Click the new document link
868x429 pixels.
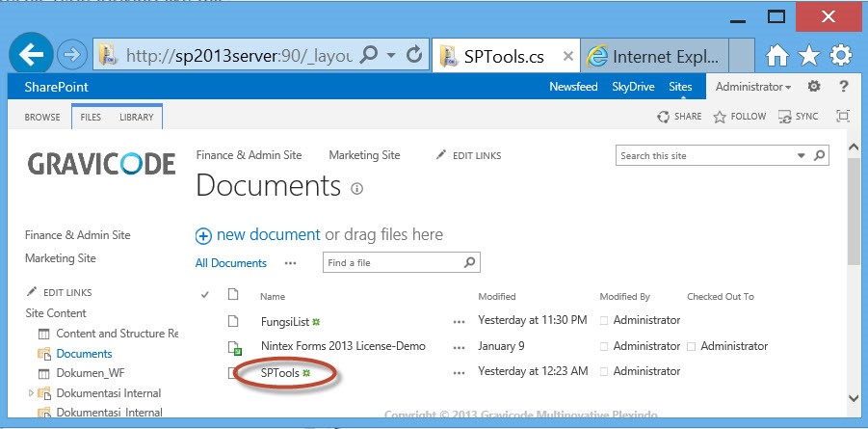[268, 234]
